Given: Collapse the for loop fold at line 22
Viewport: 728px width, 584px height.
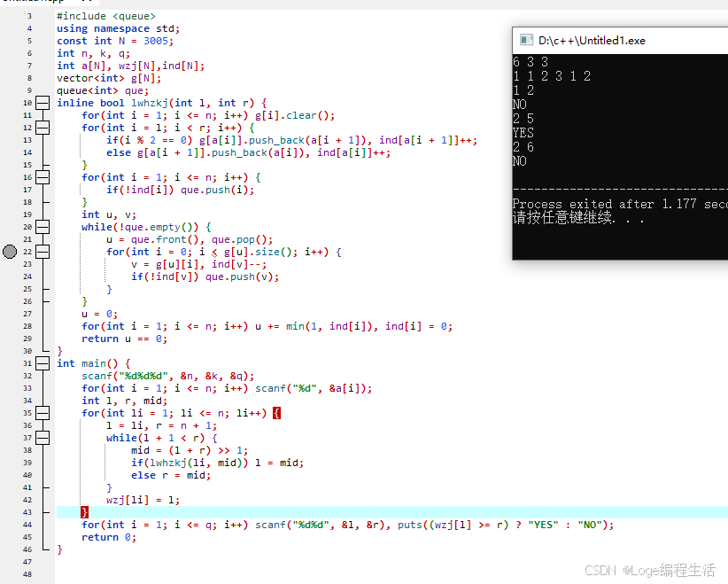Looking at the screenshot, I should [x=43, y=252].
